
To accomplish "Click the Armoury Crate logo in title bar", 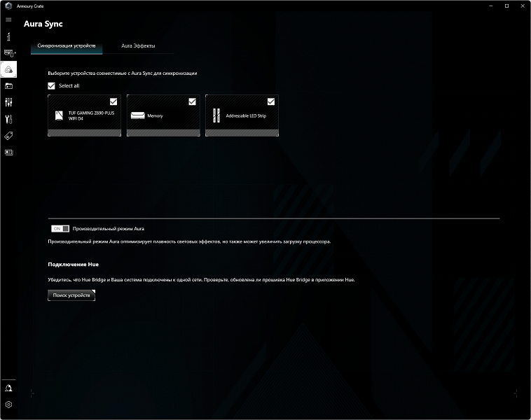I will (8, 6).
